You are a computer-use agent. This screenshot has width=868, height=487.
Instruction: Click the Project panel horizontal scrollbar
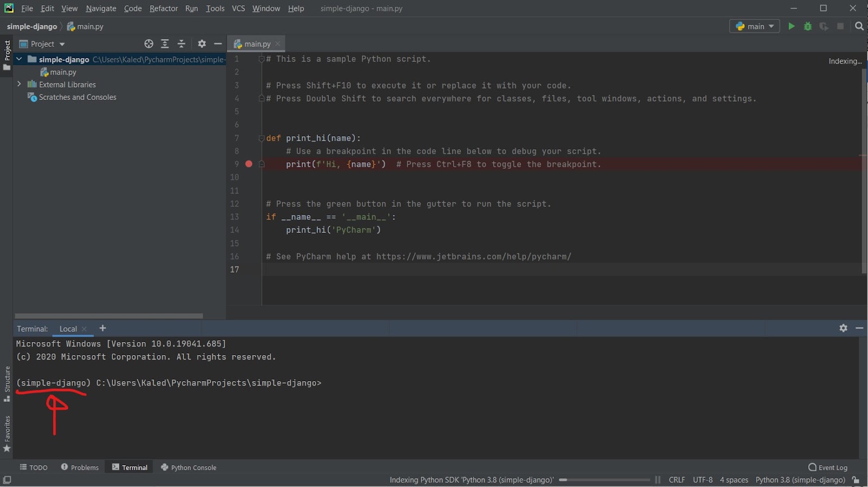tap(108, 315)
